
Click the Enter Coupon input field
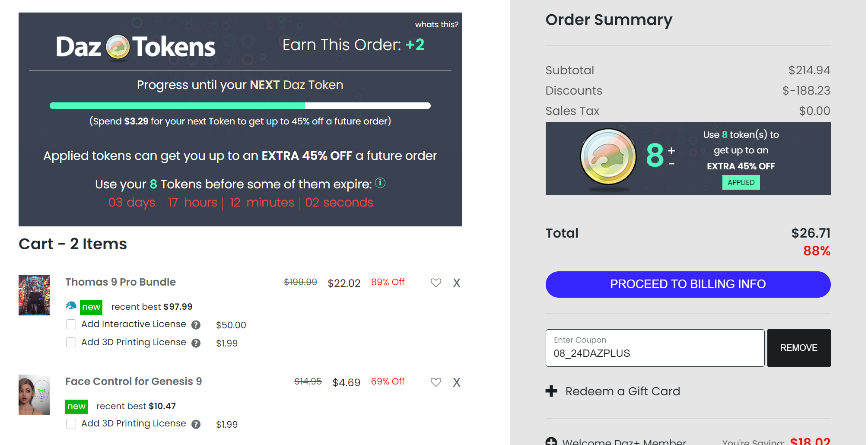pyautogui.click(x=655, y=348)
